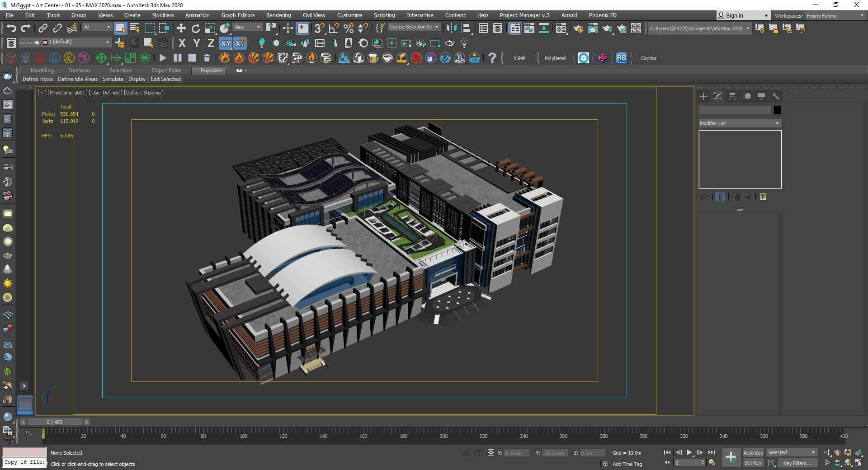The image size is (868, 470).
Task: Toggle Percent Snap
Action: pyautogui.click(x=348, y=28)
